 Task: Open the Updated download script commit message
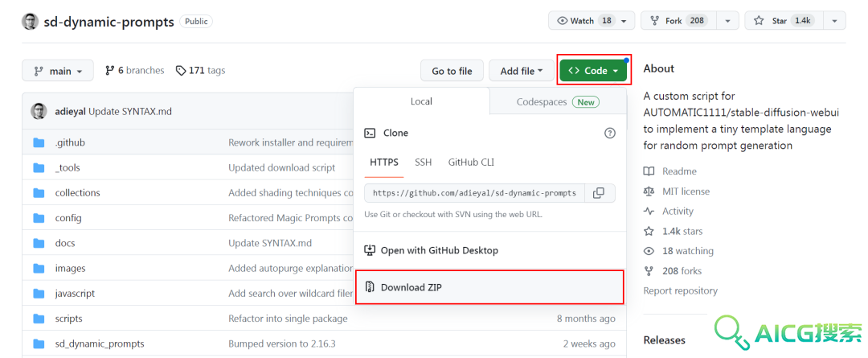(x=282, y=167)
